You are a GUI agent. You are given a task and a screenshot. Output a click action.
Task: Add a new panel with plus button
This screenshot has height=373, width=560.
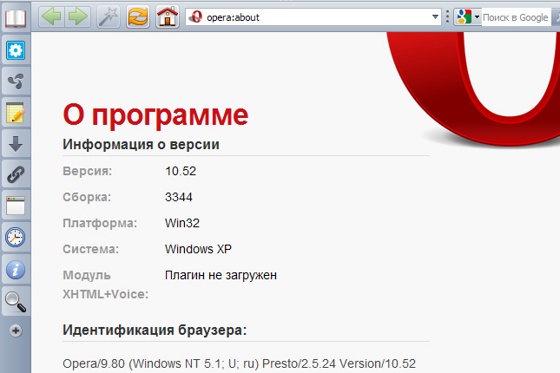coord(15,330)
